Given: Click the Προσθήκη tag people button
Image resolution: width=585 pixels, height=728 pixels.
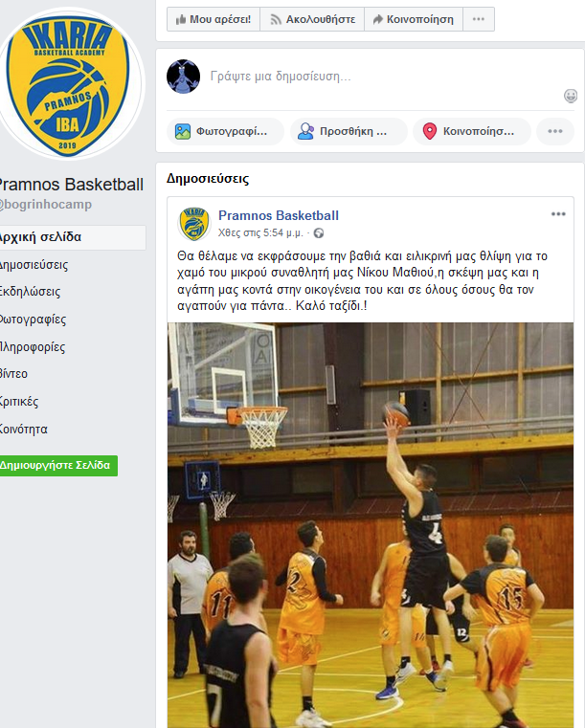Looking at the screenshot, I should pos(349,131).
